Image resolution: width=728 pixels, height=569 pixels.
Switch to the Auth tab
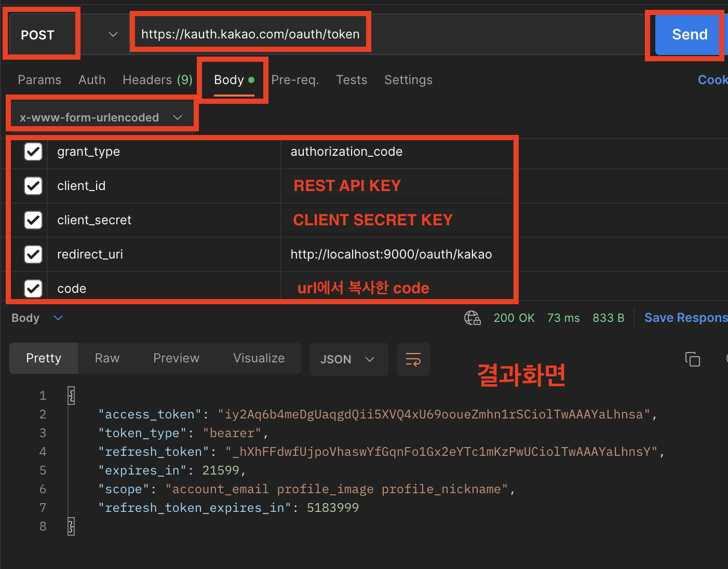92,80
